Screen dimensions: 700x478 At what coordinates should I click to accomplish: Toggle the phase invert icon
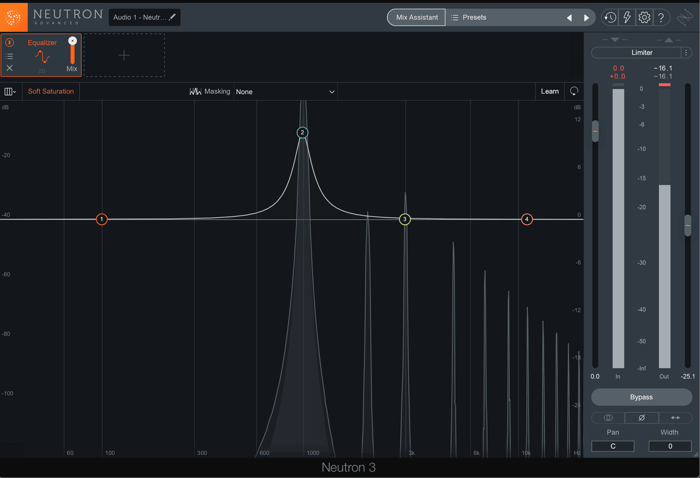642,418
